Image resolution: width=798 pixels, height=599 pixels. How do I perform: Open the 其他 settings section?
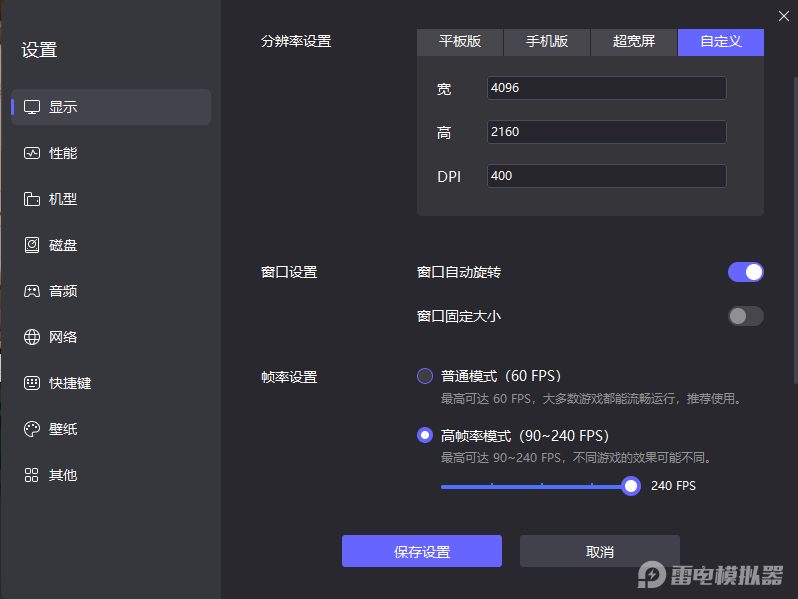(111, 475)
